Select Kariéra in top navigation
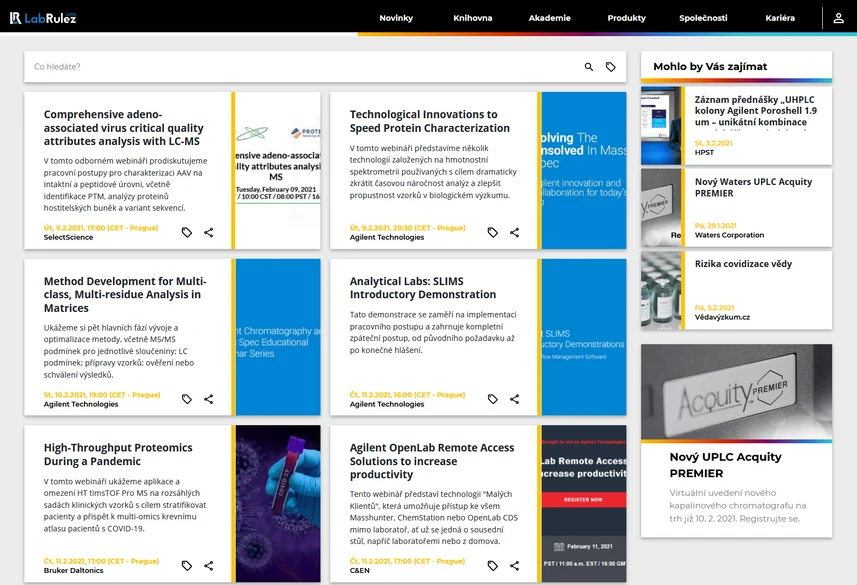 click(x=780, y=18)
